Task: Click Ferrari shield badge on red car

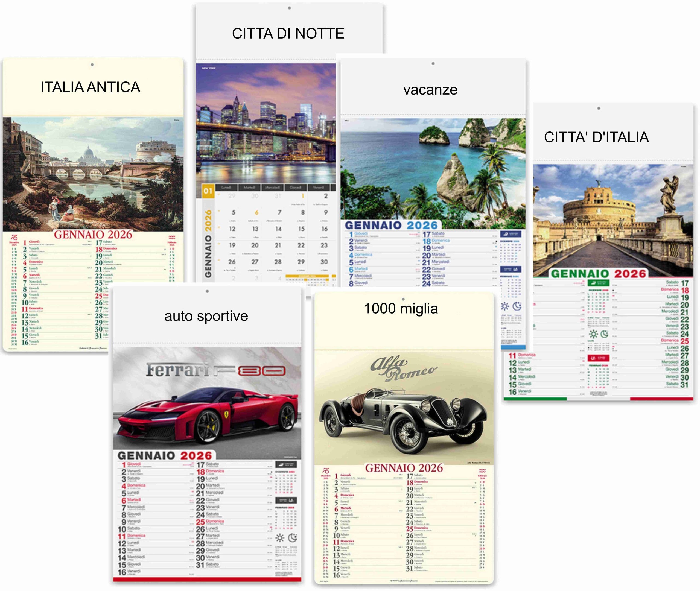Action: coord(226,415)
